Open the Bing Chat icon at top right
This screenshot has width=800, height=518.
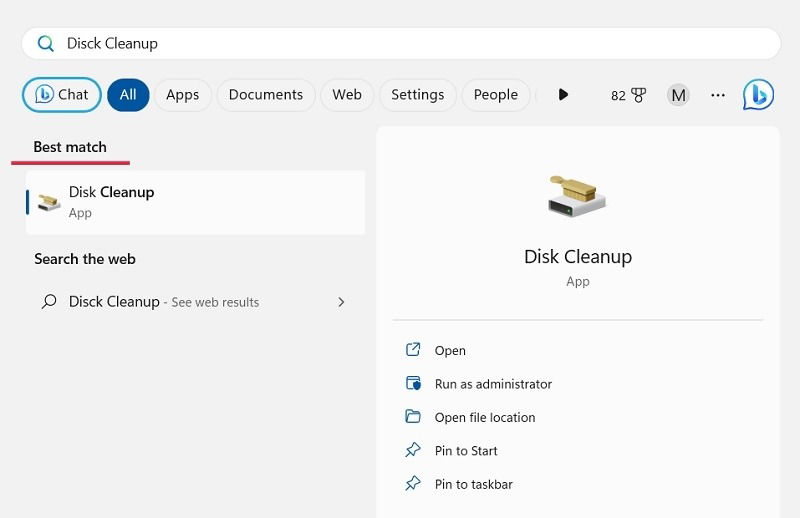(758, 94)
